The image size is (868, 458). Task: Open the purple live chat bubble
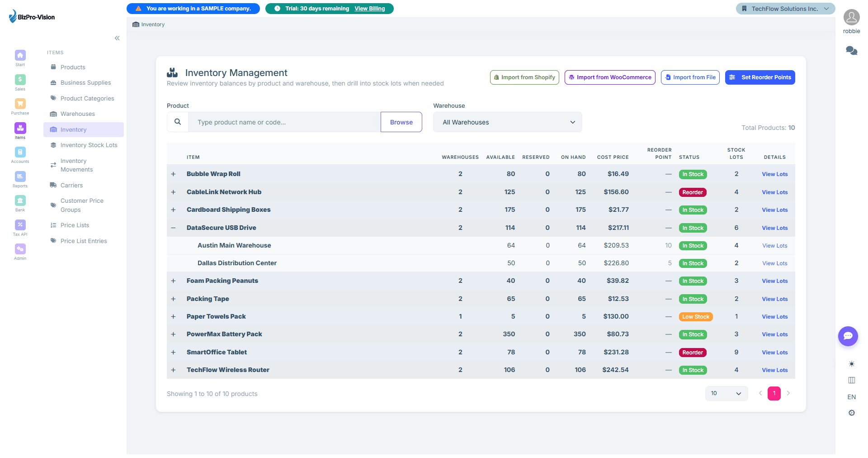(848, 336)
